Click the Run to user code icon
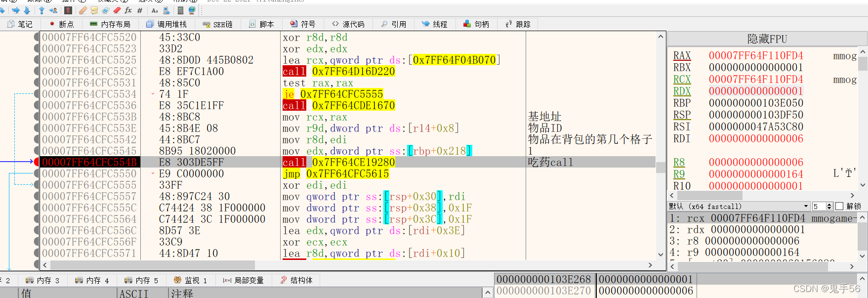 point(53,10)
